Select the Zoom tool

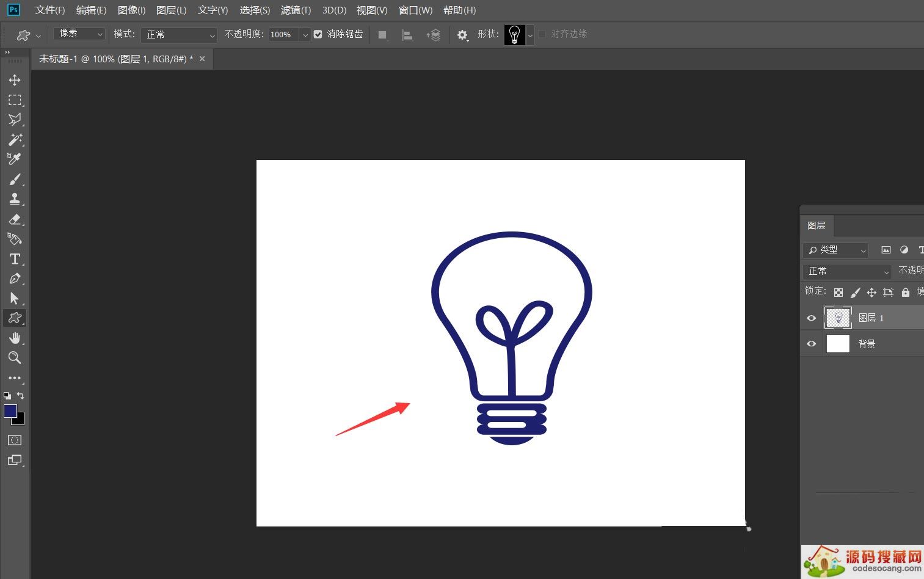[15, 357]
